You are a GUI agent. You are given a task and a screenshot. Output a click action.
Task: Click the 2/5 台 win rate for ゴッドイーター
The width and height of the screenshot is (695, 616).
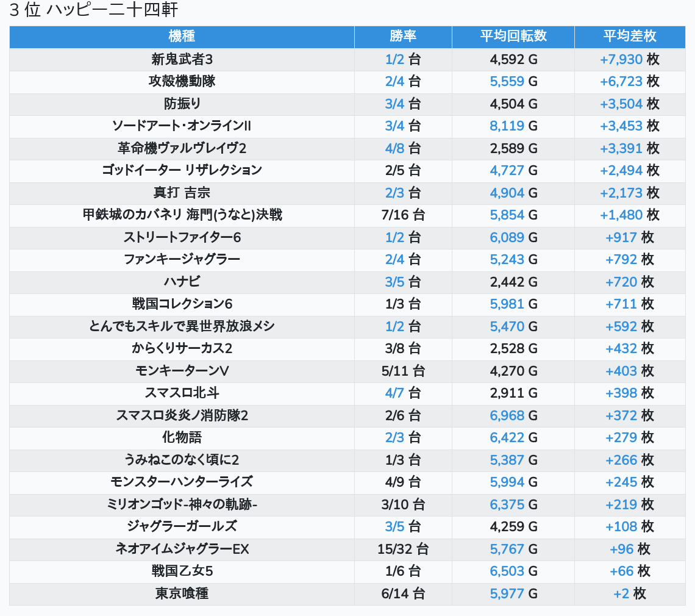pyautogui.click(x=403, y=170)
